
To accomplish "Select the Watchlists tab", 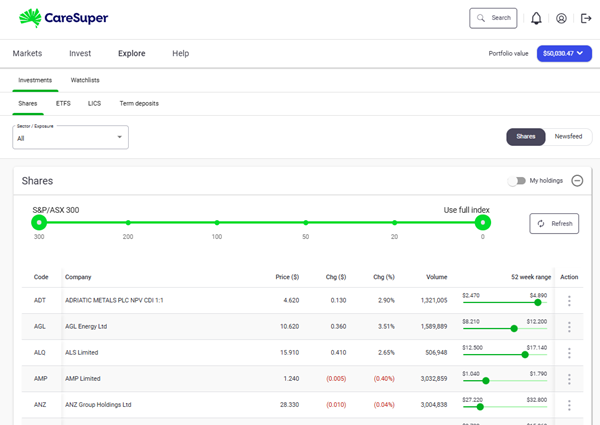I will pyautogui.click(x=85, y=80).
